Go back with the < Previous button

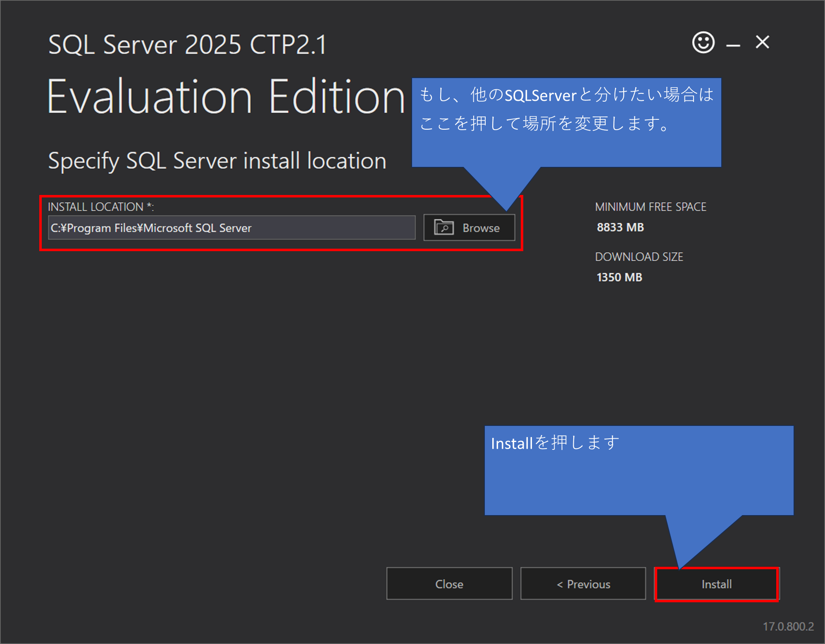click(583, 584)
